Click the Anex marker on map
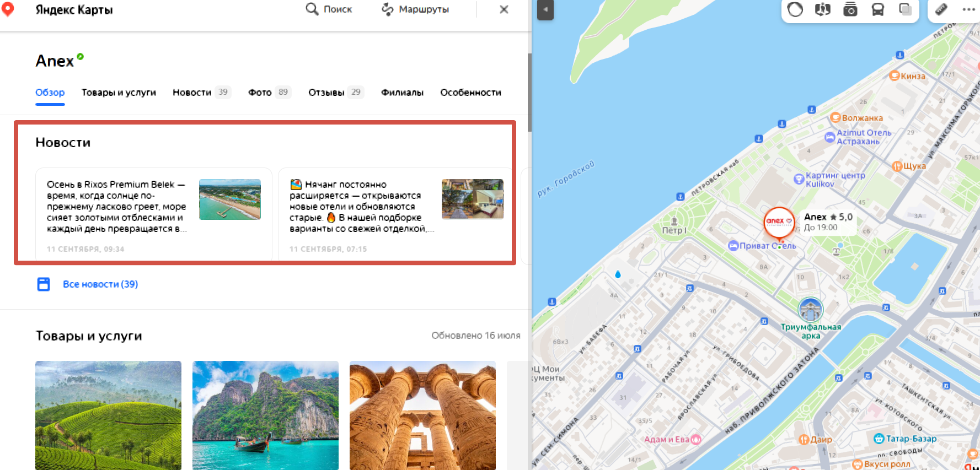 778,222
